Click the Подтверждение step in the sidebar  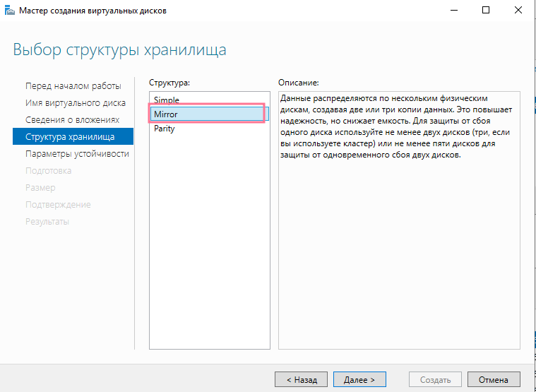coord(58,205)
